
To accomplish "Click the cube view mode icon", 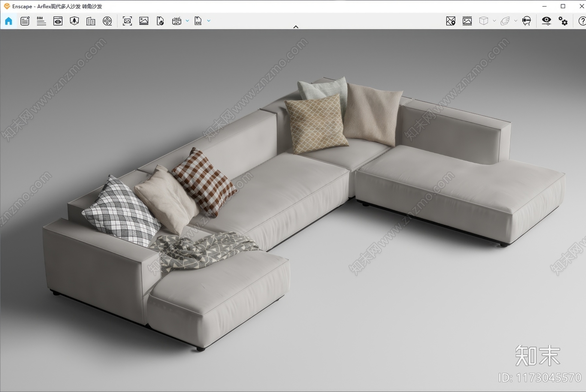I will coord(483,21).
